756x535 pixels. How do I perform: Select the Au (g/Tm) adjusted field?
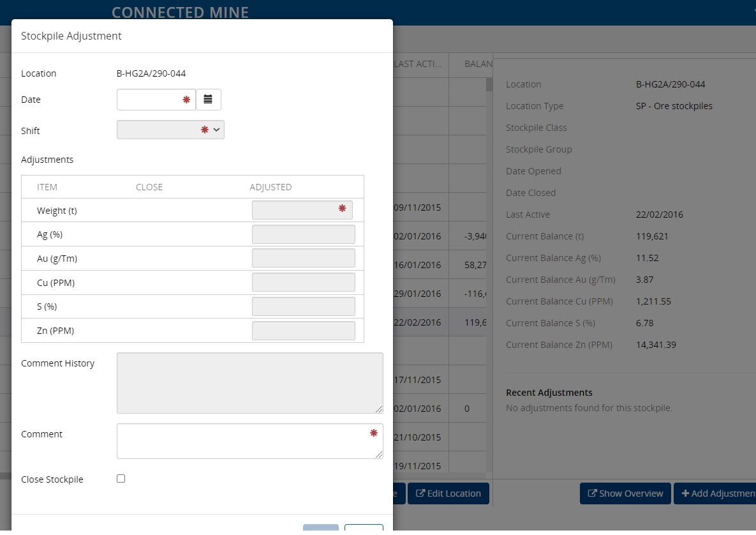coord(304,258)
